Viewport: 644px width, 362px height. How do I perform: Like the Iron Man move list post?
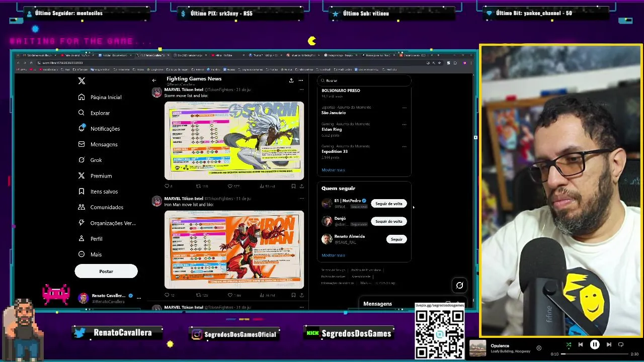point(230,295)
